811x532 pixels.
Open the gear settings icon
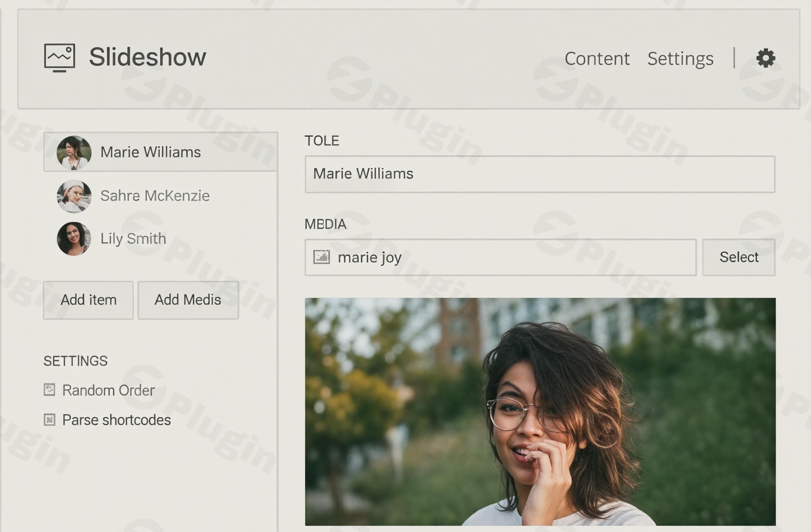pos(766,58)
